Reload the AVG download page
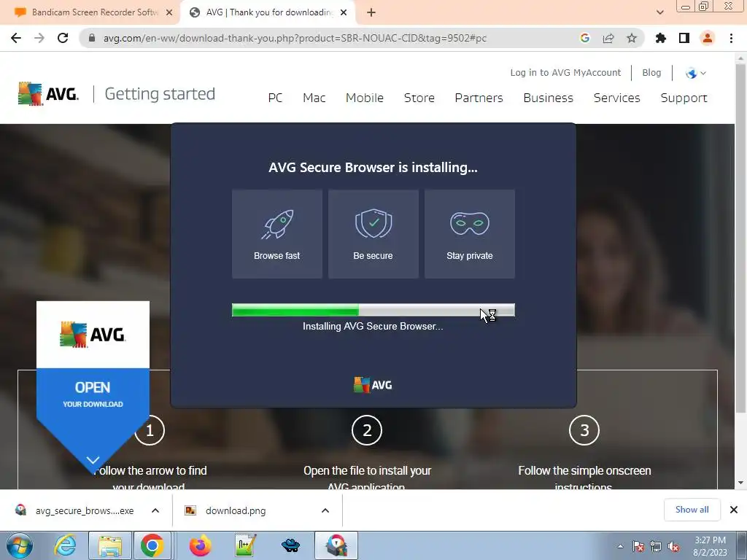 coord(63,38)
